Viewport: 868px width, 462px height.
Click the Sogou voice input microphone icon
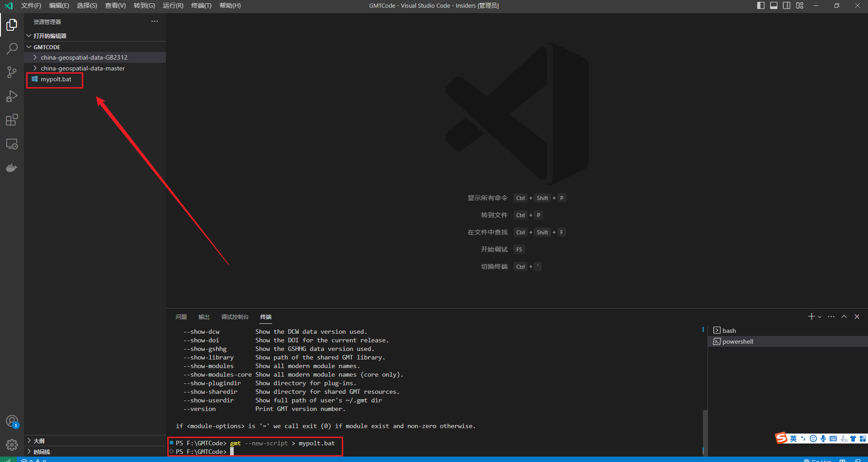[823, 439]
